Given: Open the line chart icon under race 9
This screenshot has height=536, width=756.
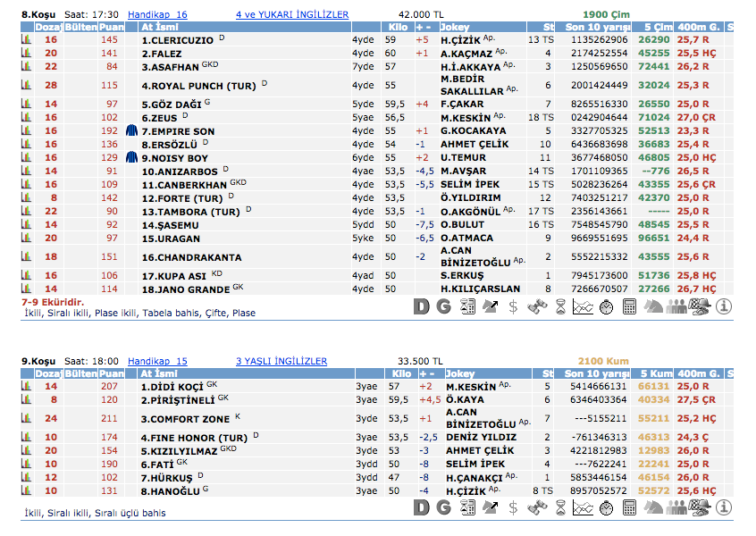Looking at the screenshot, I should pos(583,507).
